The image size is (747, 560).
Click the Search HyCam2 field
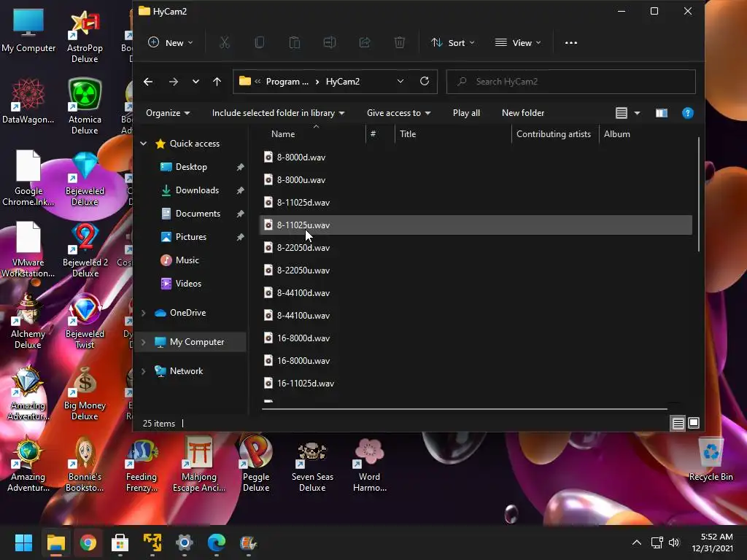pyautogui.click(x=570, y=82)
